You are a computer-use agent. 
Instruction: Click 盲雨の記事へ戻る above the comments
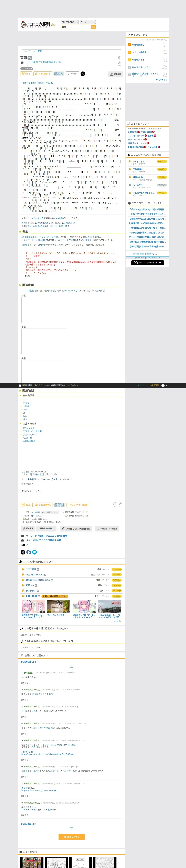pyautogui.click(x=28, y=662)
